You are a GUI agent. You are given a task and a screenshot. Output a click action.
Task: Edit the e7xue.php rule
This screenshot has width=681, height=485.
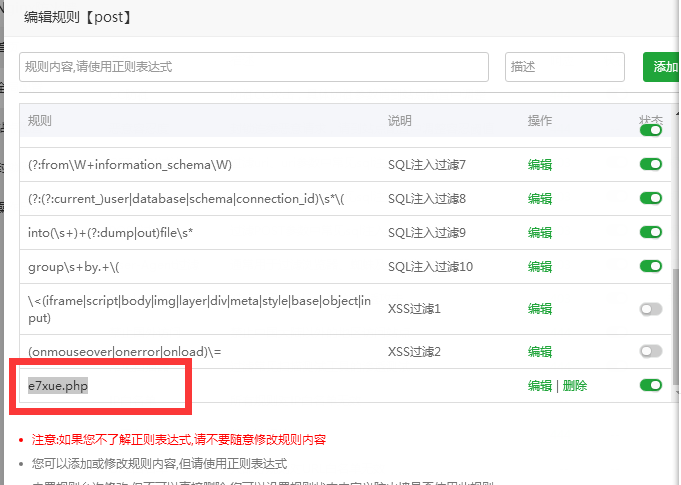coord(540,386)
